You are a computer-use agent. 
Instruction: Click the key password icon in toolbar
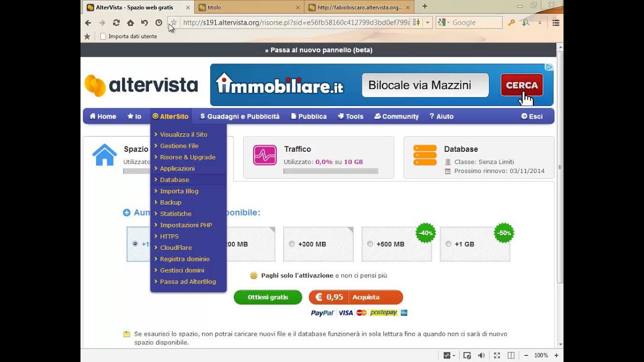pyautogui.click(x=511, y=23)
